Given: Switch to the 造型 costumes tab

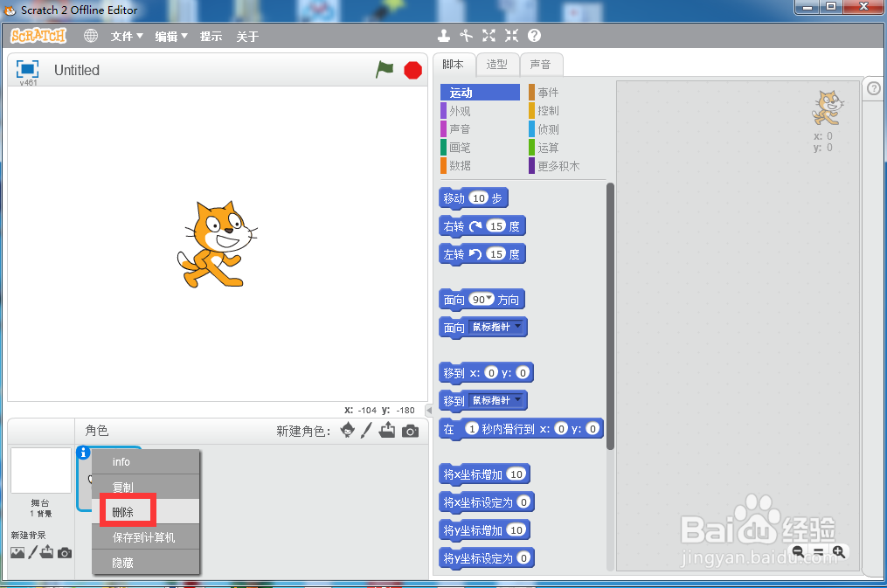Looking at the screenshot, I should click(x=497, y=65).
